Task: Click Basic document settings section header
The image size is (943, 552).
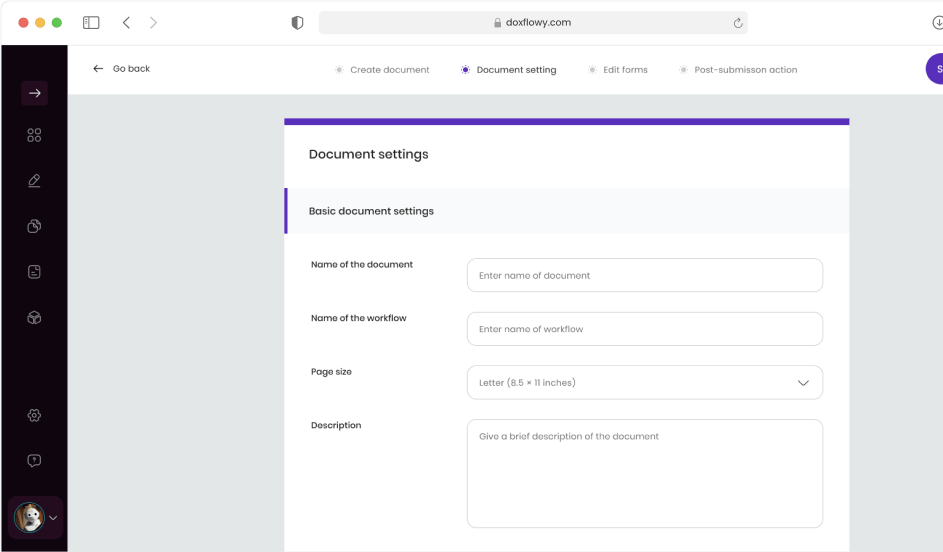Action: (567, 211)
